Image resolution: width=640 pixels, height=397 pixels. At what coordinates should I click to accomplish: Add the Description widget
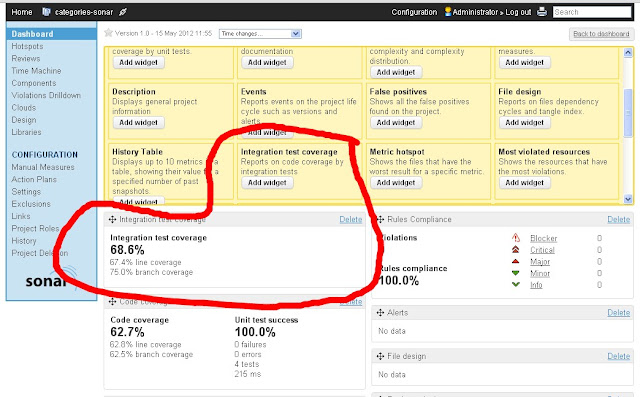coord(138,122)
